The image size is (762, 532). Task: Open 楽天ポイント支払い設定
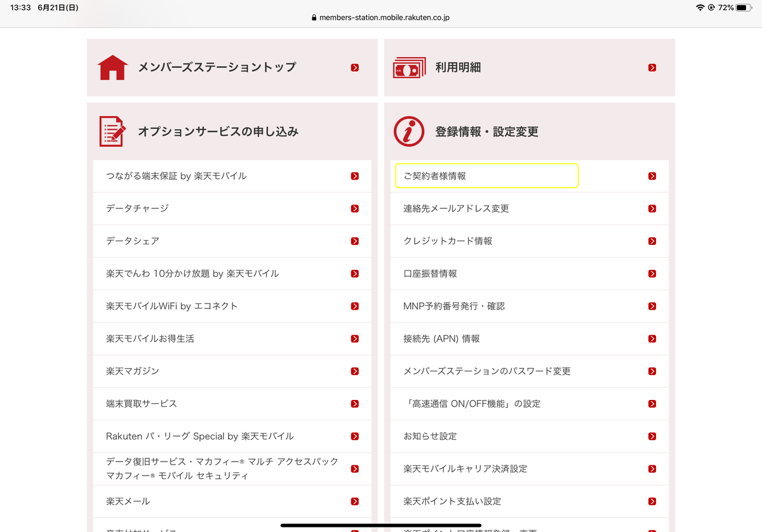530,502
